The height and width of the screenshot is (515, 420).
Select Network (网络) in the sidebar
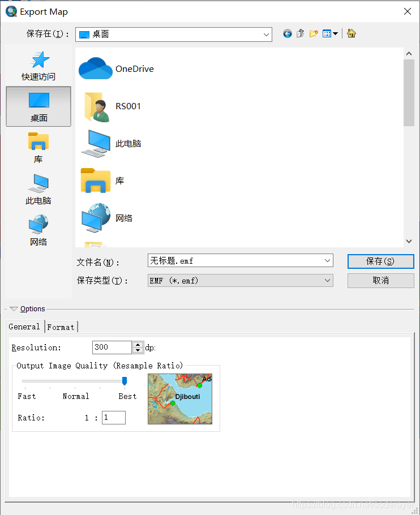(38, 230)
